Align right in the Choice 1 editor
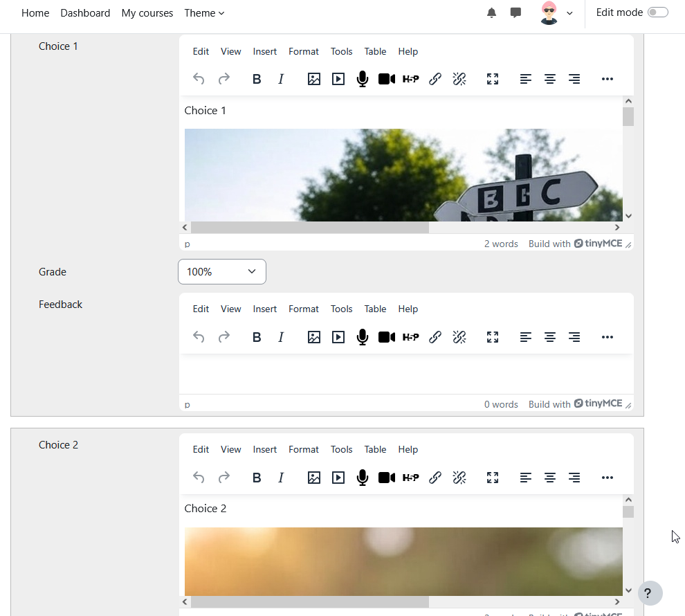The width and height of the screenshot is (685, 616). point(574,79)
